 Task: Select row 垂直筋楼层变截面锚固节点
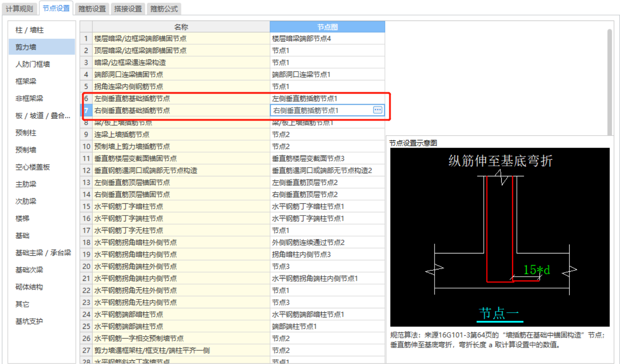[x=181, y=158]
